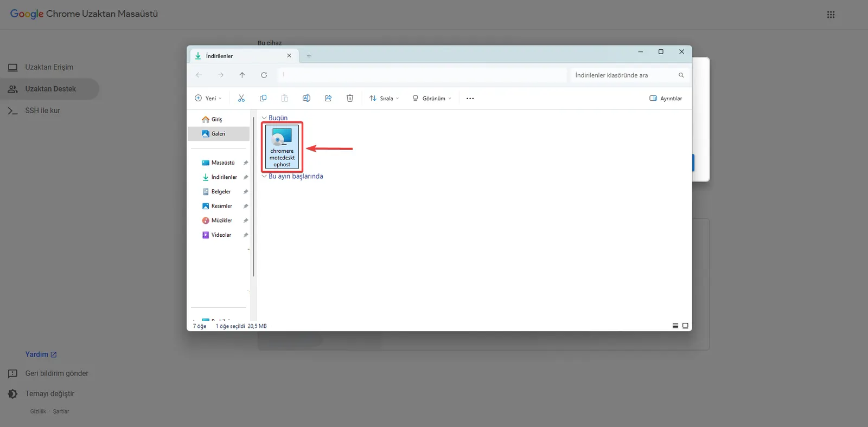Open Uzaktan Destek in sidebar
868x427 pixels.
click(x=49, y=89)
